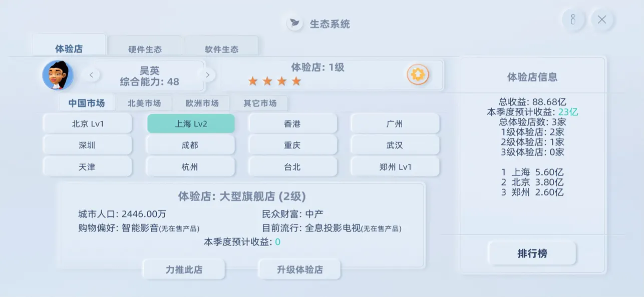Select the 郑州 Lv1 city store
Viewport: 644px width, 297px height.
point(395,166)
